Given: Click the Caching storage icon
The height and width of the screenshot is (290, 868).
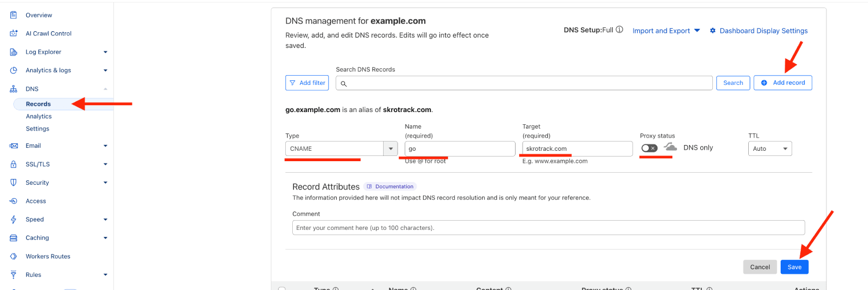Looking at the screenshot, I should coord(13,238).
